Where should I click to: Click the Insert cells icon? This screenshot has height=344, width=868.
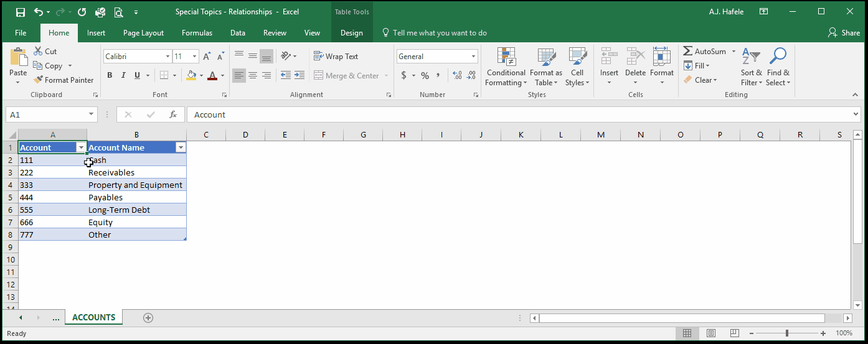tap(609, 57)
